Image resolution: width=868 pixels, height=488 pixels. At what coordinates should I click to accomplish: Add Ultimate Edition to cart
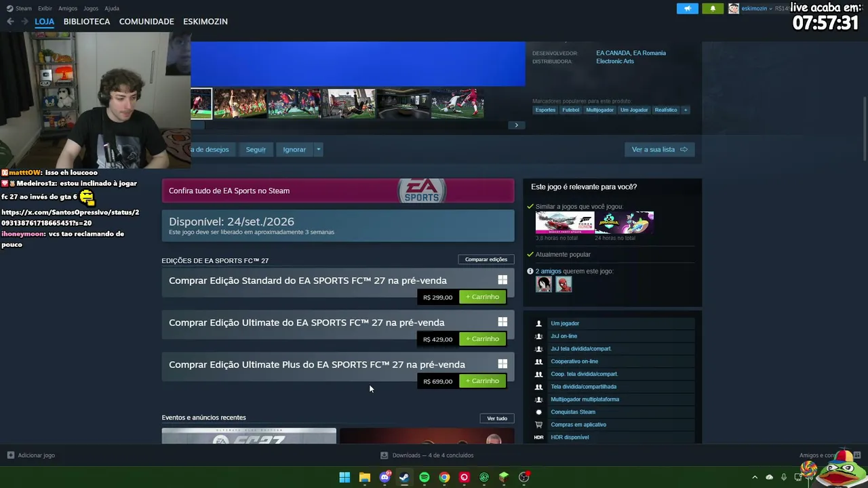tap(482, 339)
